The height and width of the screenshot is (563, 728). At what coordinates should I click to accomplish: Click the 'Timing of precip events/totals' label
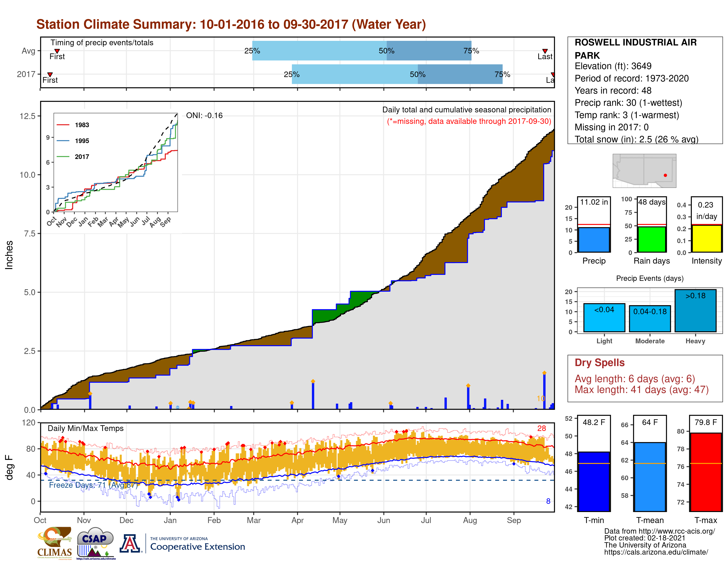click(x=102, y=43)
